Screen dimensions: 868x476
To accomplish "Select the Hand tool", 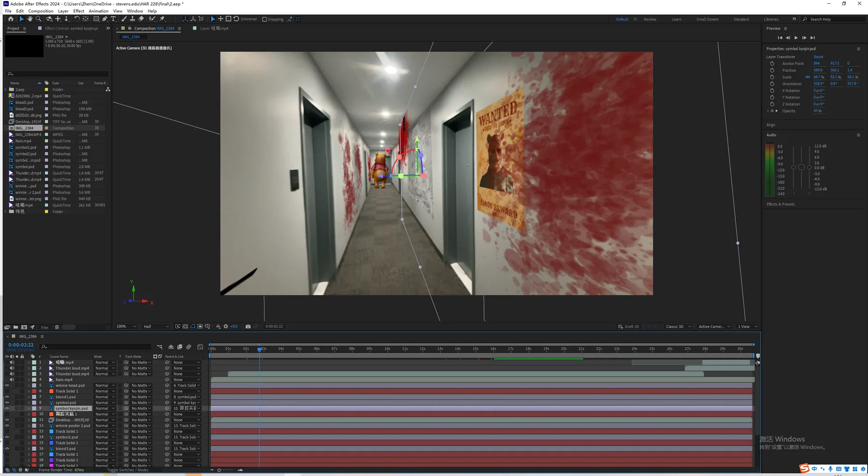I will pos(30,19).
